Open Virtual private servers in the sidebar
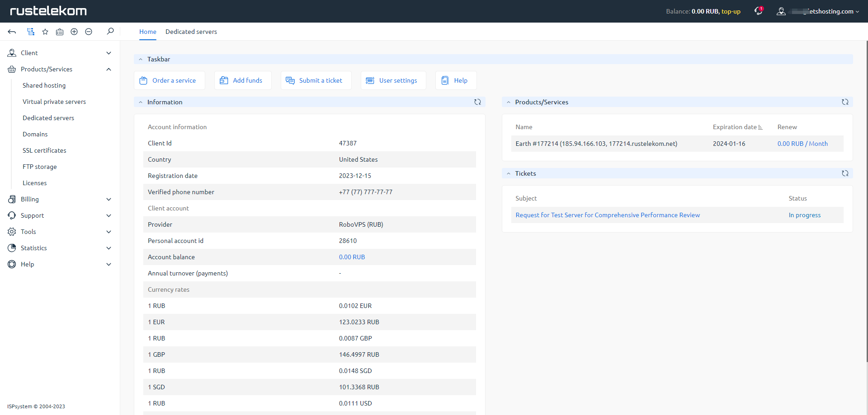Viewport: 868px width, 415px height. point(54,102)
